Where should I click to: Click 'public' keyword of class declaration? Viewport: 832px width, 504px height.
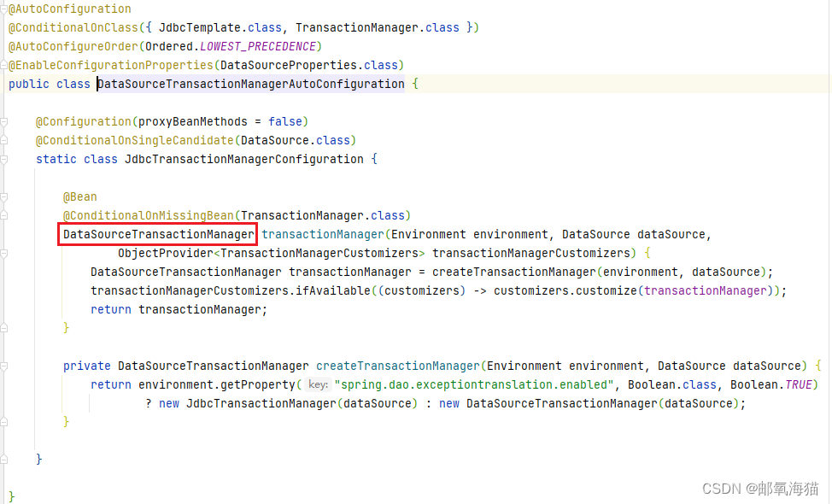(x=29, y=84)
